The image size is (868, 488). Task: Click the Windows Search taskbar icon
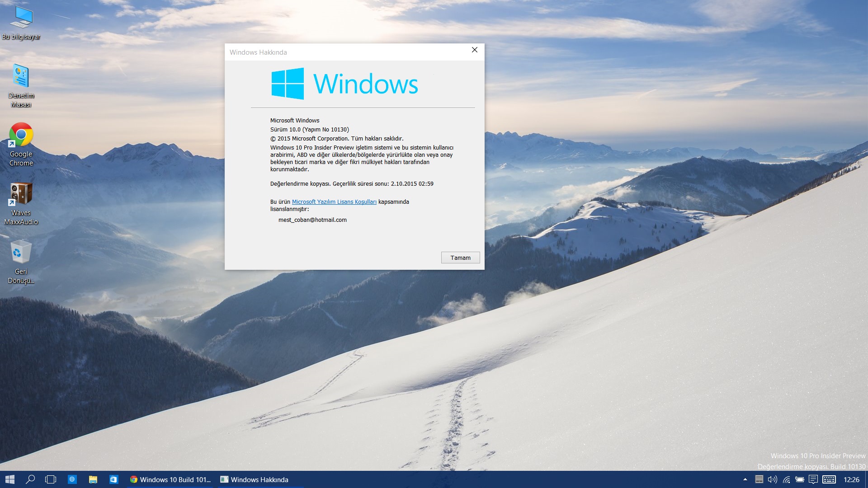(x=29, y=479)
